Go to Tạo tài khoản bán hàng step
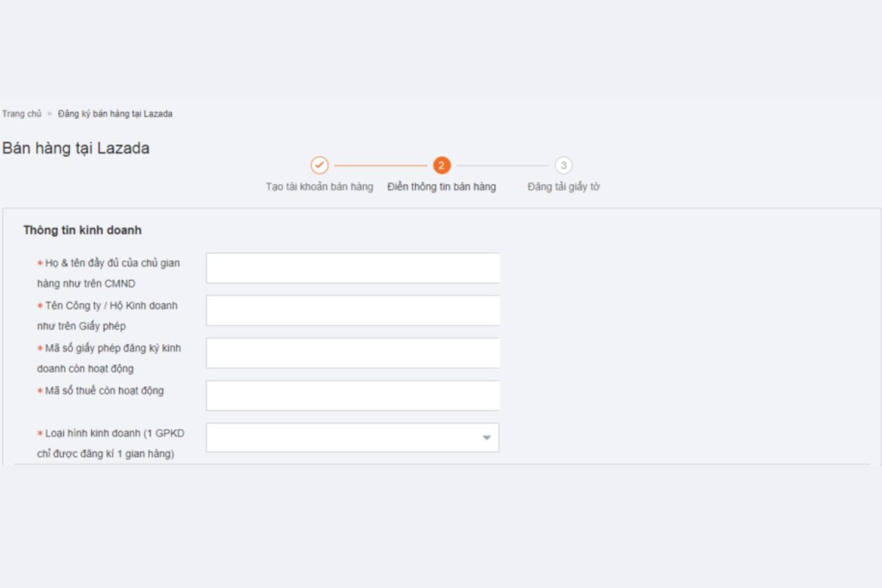The image size is (882, 588). click(320, 187)
